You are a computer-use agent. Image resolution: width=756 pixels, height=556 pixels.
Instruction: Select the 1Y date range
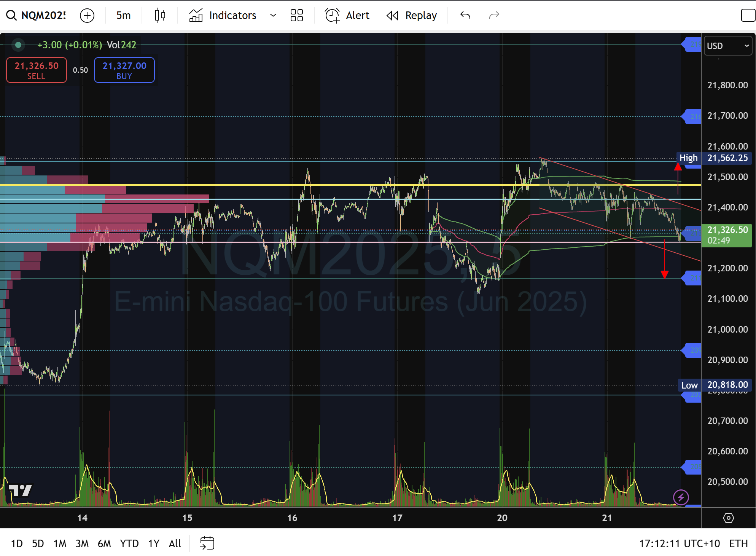click(x=154, y=543)
